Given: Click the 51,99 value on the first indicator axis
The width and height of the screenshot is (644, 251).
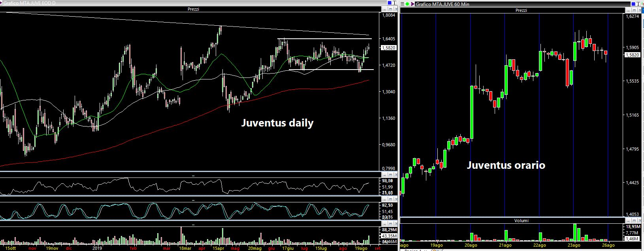Looking at the screenshot, I should tap(388, 187).
